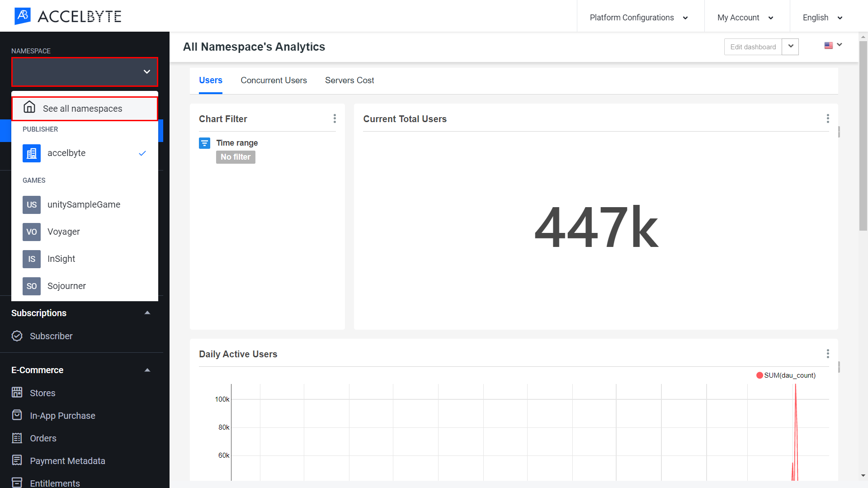Expand Platform Configurations menu

tap(638, 18)
